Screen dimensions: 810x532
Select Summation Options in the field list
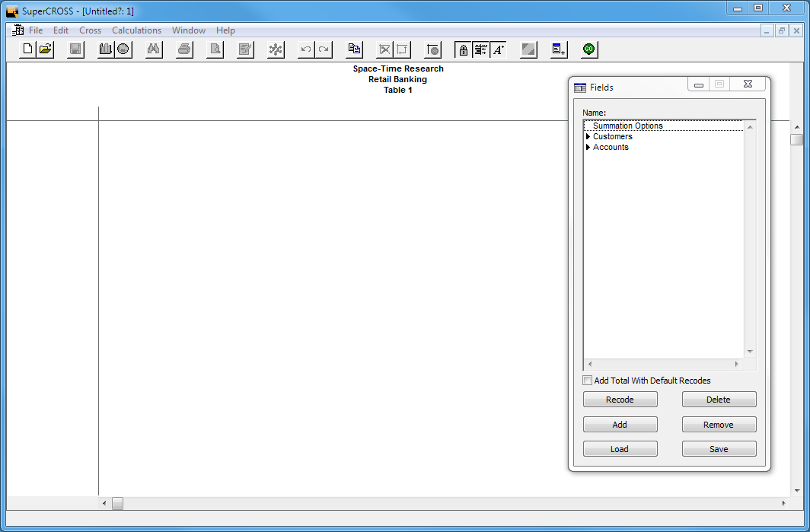click(x=627, y=126)
